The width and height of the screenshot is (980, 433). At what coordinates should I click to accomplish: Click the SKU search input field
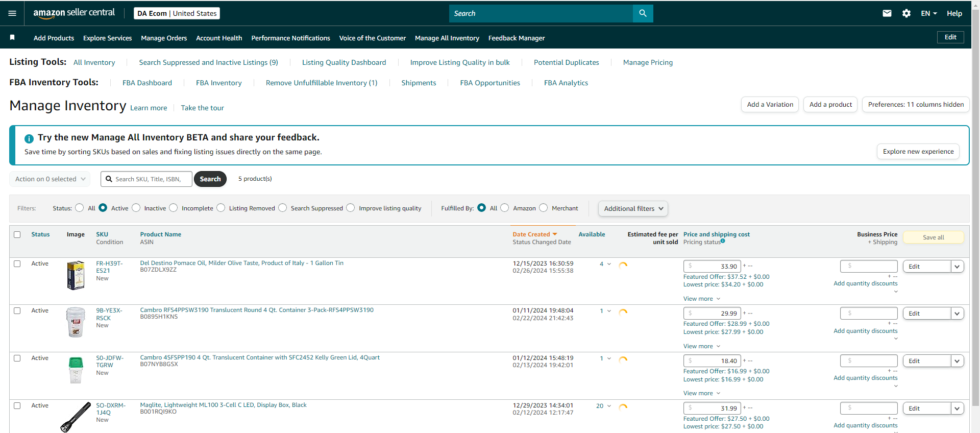click(146, 179)
